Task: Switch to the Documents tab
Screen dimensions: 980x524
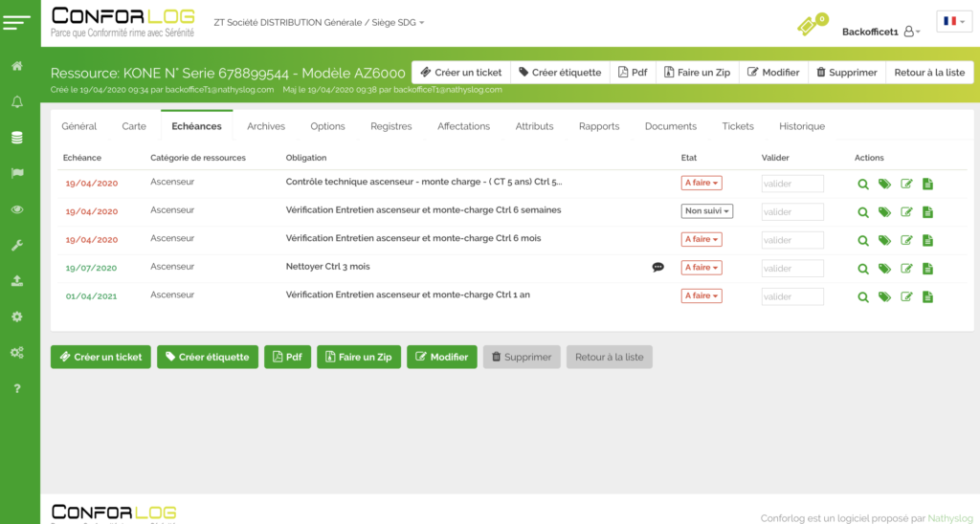Action: pos(670,126)
